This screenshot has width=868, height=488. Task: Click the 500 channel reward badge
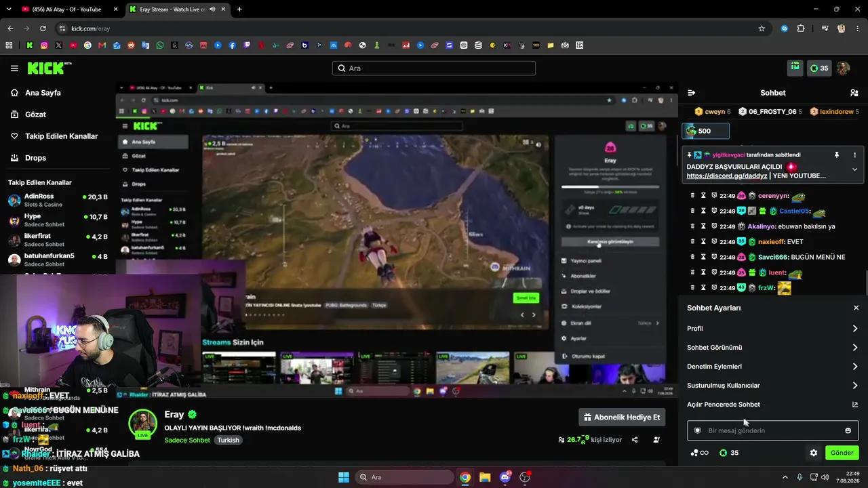pyautogui.click(x=706, y=131)
